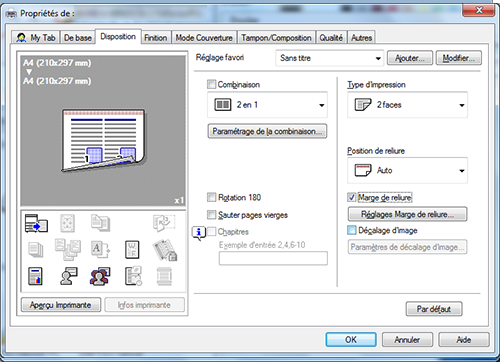The width and height of the screenshot is (500, 362).
Task: Click the disabled Infos imprimante button
Action: pos(144,305)
